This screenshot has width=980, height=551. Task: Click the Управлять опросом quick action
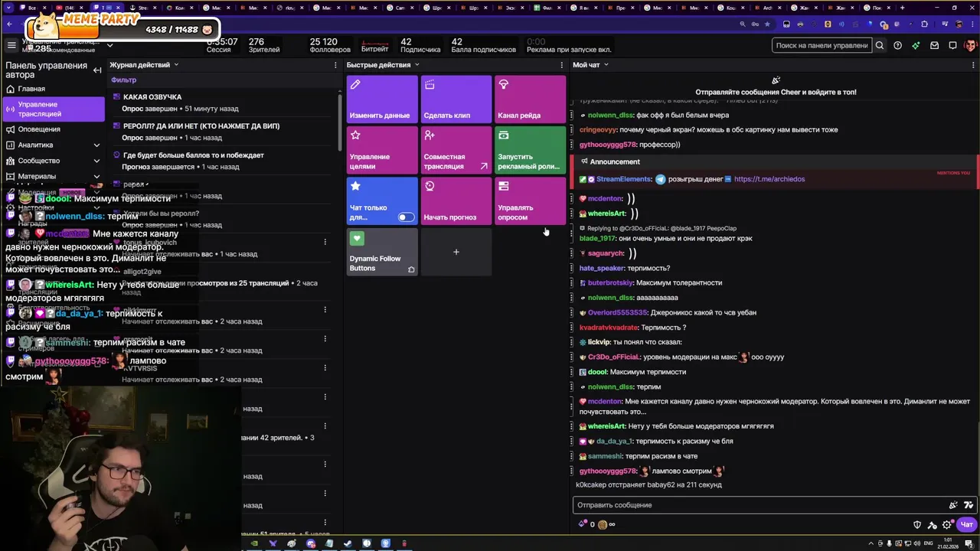[531, 201]
